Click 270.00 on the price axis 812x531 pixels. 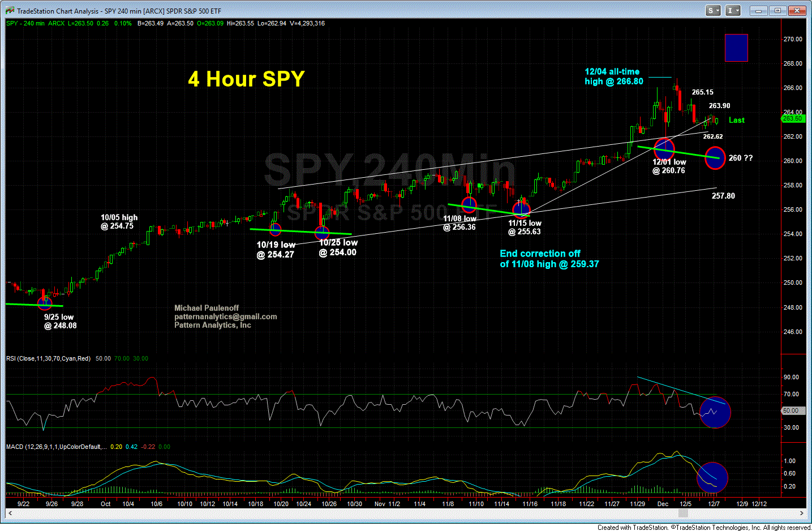793,39
